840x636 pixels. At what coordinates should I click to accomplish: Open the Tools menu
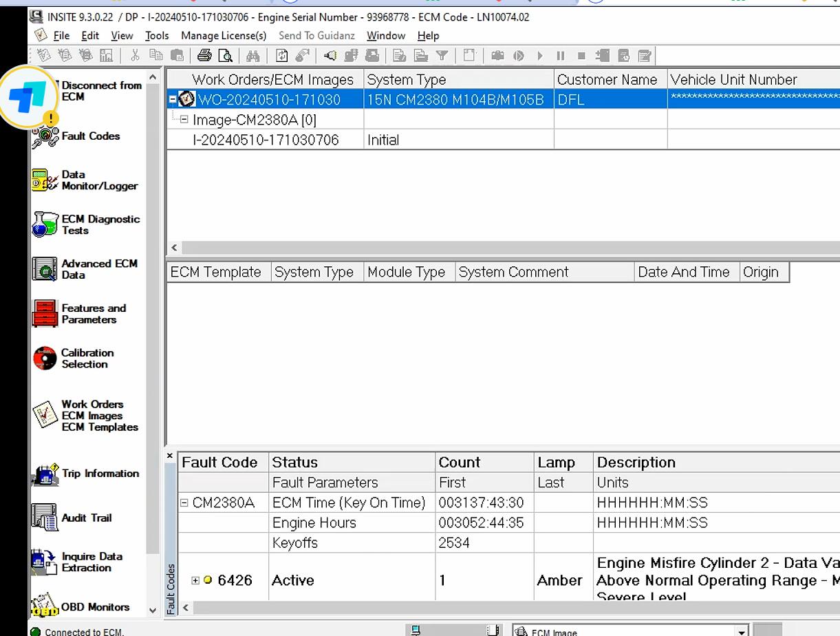click(x=157, y=36)
